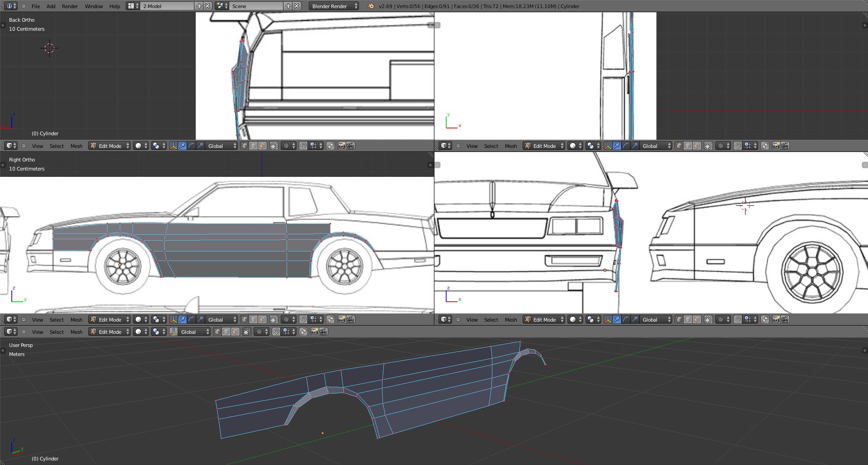The width and height of the screenshot is (868, 465).
Task: Switch to vertex select mode in User Persp viewport
Action: pos(217,332)
